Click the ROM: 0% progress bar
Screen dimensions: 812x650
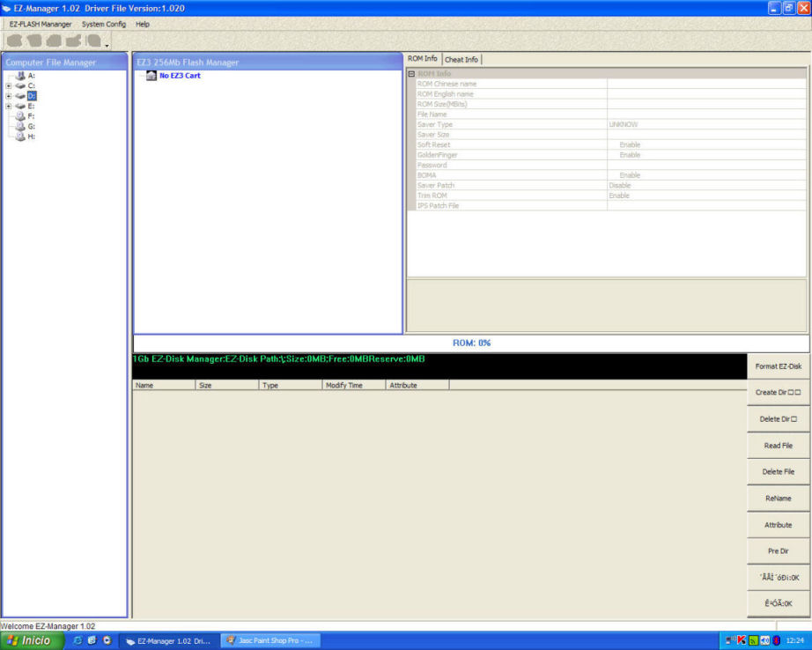tap(471, 343)
